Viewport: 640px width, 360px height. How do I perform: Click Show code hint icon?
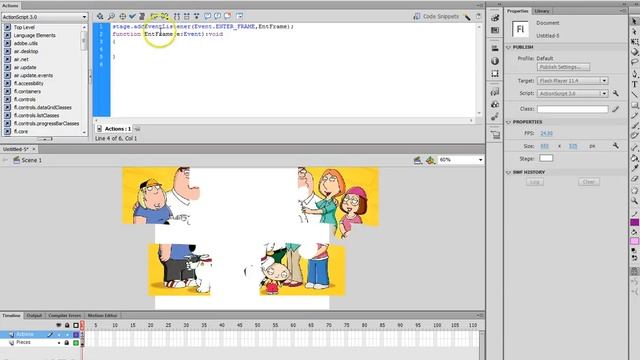pyautogui.click(x=154, y=16)
